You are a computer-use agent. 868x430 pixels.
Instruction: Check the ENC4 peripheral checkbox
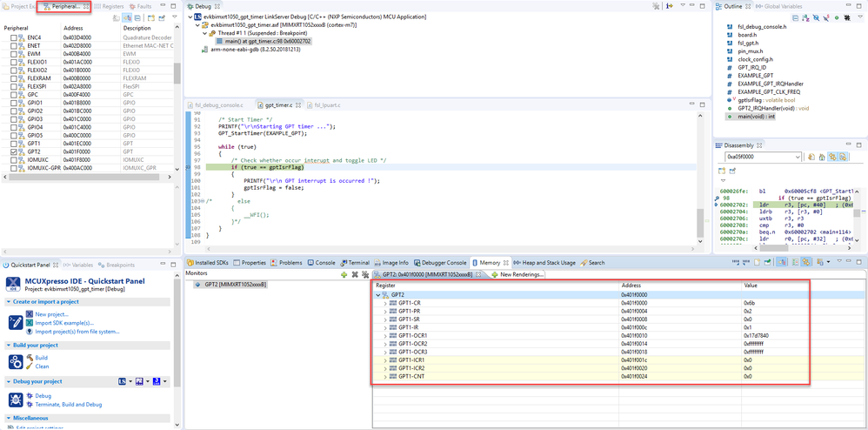pyautogui.click(x=14, y=37)
